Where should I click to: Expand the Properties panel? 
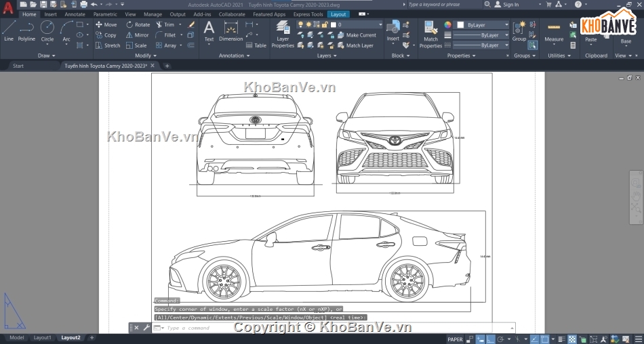coord(461,56)
